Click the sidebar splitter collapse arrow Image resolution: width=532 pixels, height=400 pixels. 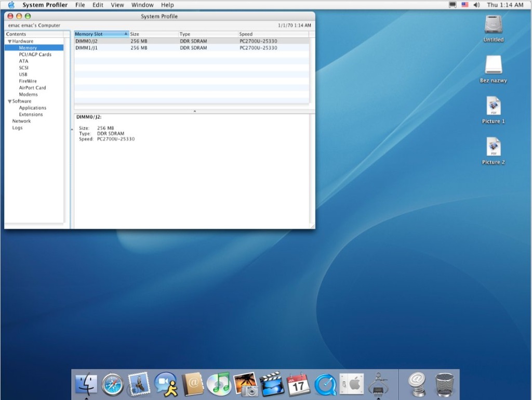click(72, 130)
